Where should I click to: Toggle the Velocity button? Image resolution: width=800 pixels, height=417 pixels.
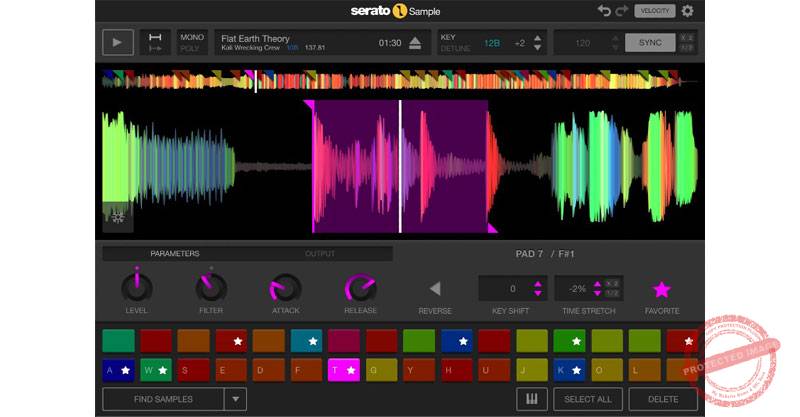click(x=654, y=11)
